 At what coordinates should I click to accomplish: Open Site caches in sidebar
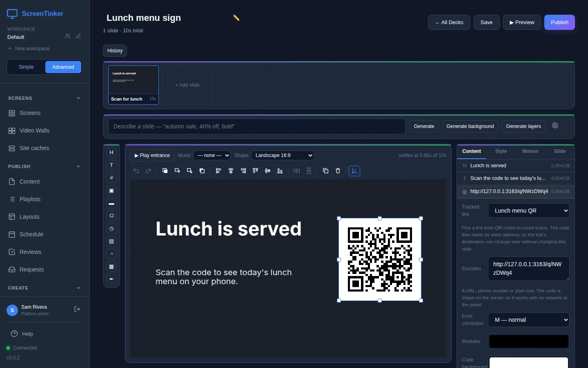pyautogui.click(x=45, y=148)
